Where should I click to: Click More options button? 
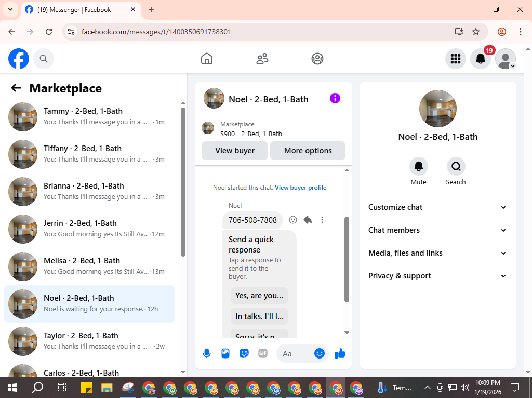click(x=308, y=151)
